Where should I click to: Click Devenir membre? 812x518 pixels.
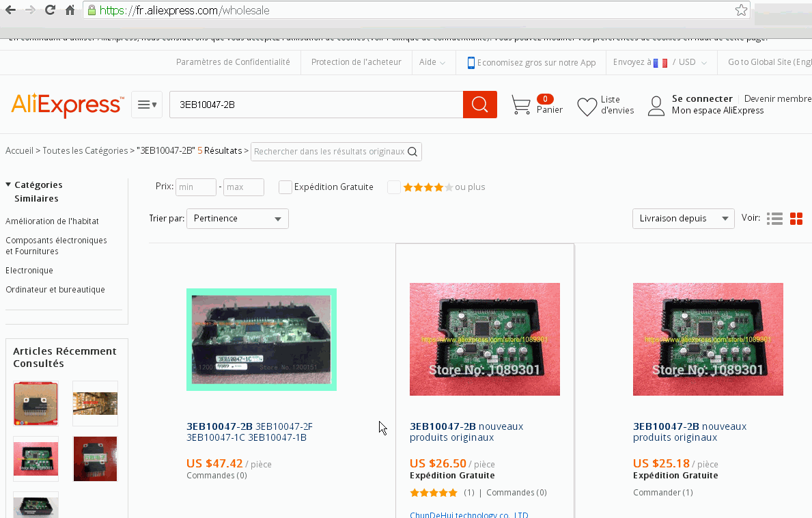pos(777,98)
